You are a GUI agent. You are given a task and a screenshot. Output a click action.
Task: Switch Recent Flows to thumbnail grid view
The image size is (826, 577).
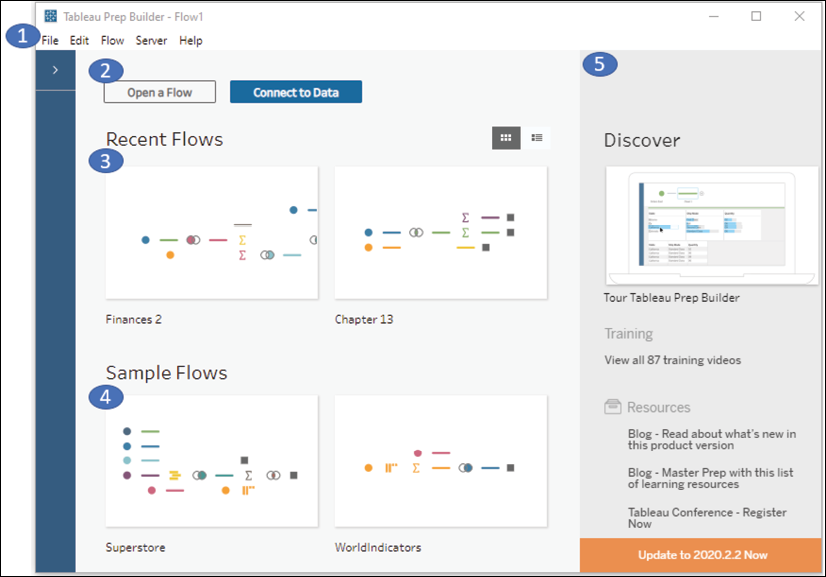click(x=506, y=138)
